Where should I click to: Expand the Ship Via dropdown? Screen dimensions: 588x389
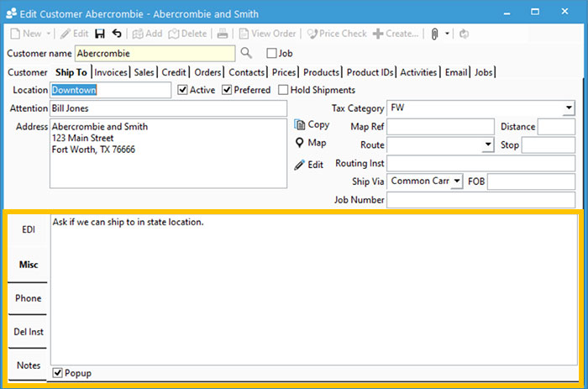457,181
